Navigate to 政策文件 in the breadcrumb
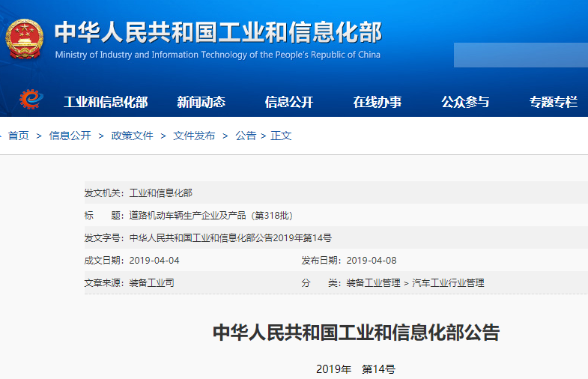 pyautogui.click(x=132, y=136)
